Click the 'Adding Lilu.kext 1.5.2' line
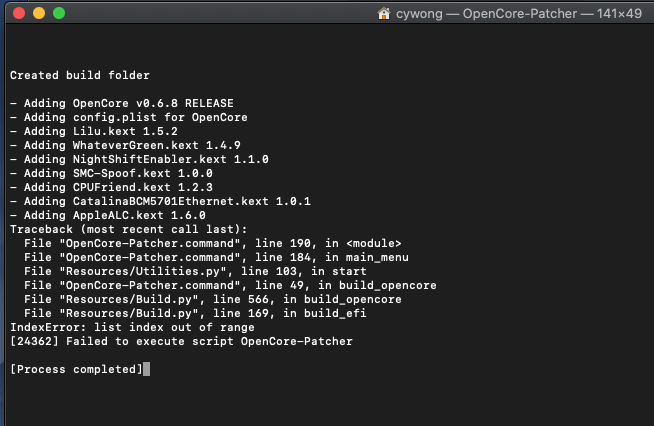Image resolution: width=654 pixels, height=426 pixels. tap(94, 131)
